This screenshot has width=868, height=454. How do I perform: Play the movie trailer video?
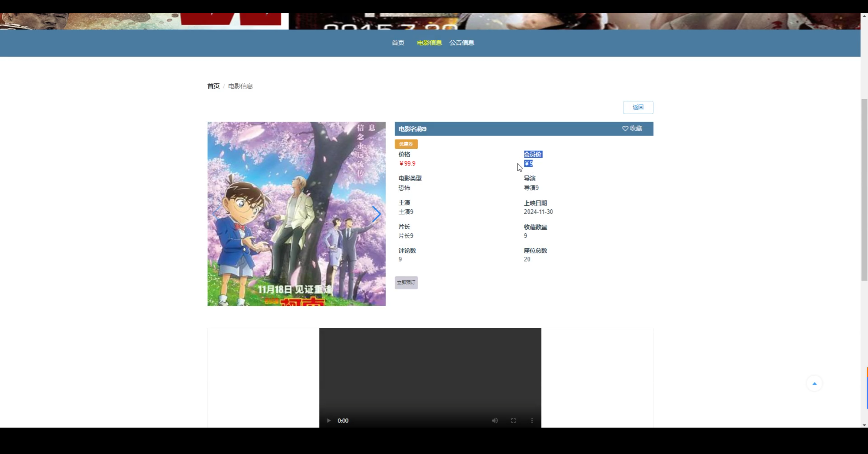(x=328, y=420)
